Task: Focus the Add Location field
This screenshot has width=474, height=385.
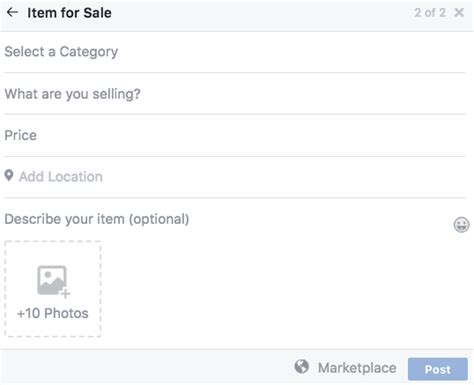Action: click(235, 177)
